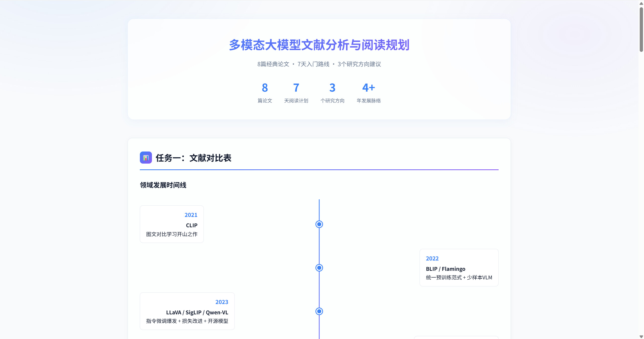The image size is (644, 339).
Task: Select the 2021 timeline marker dot
Action: coord(319,224)
